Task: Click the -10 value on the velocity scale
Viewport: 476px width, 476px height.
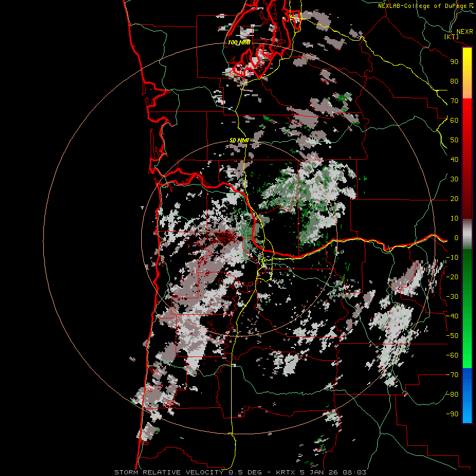Action: coord(452,258)
